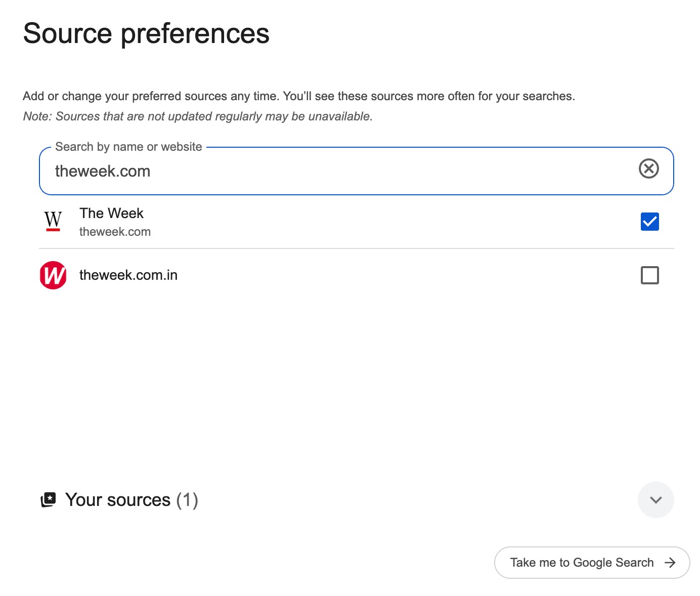Select the "theweek.com.in" result text
This screenshot has height=596, width=700.
point(128,275)
